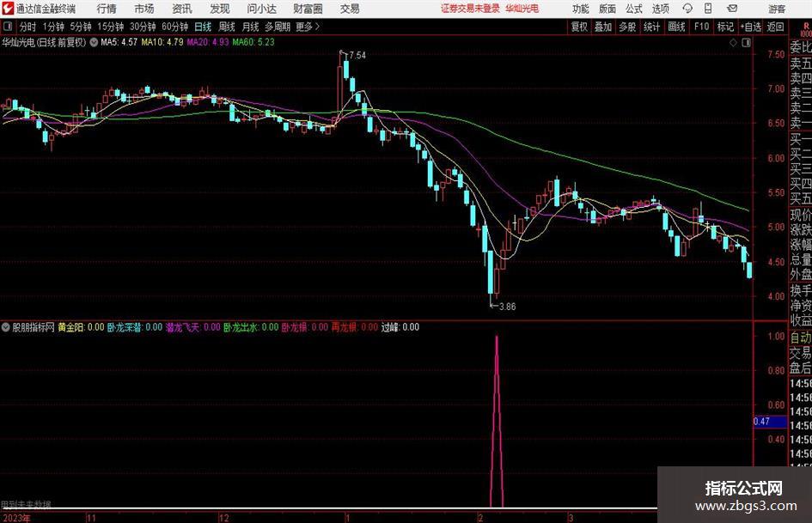Image resolution: width=812 pixels, height=523 pixels.
Task: Open the 选项 menu
Action: pos(660,9)
